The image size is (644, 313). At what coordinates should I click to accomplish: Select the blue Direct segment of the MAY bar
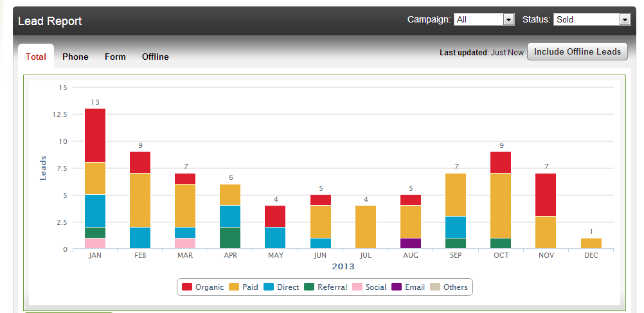click(275, 238)
